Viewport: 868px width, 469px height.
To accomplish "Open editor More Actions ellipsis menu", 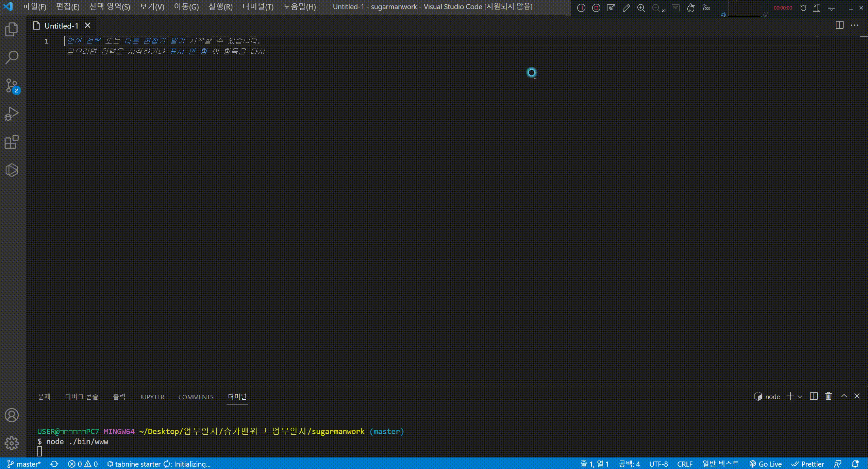I will point(855,25).
